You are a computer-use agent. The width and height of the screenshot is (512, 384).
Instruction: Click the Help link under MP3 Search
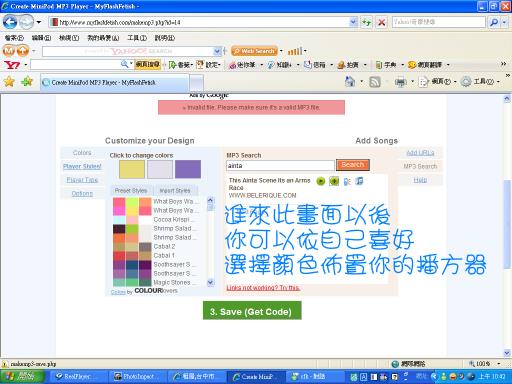point(420,180)
